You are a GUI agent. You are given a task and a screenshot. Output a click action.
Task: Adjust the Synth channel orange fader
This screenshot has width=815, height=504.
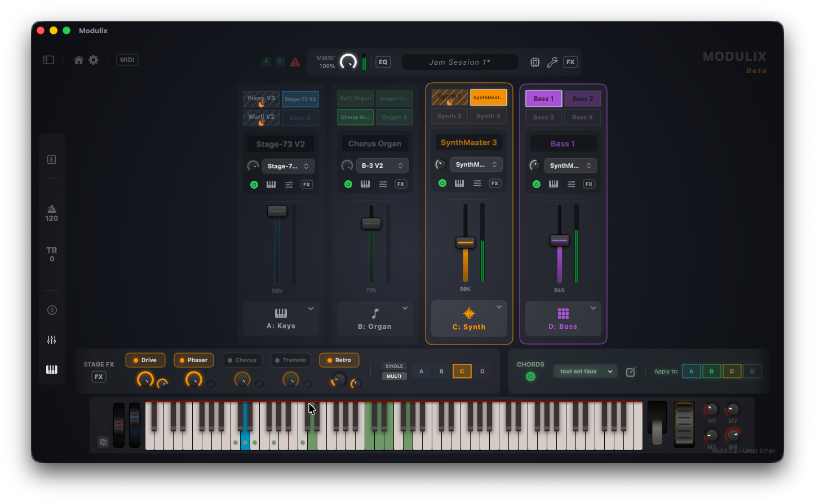466,243
